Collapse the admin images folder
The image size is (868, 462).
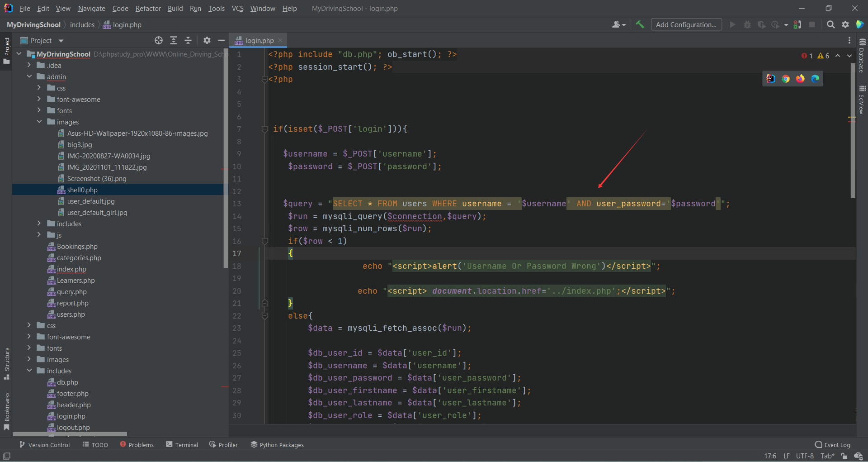coord(39,122)
